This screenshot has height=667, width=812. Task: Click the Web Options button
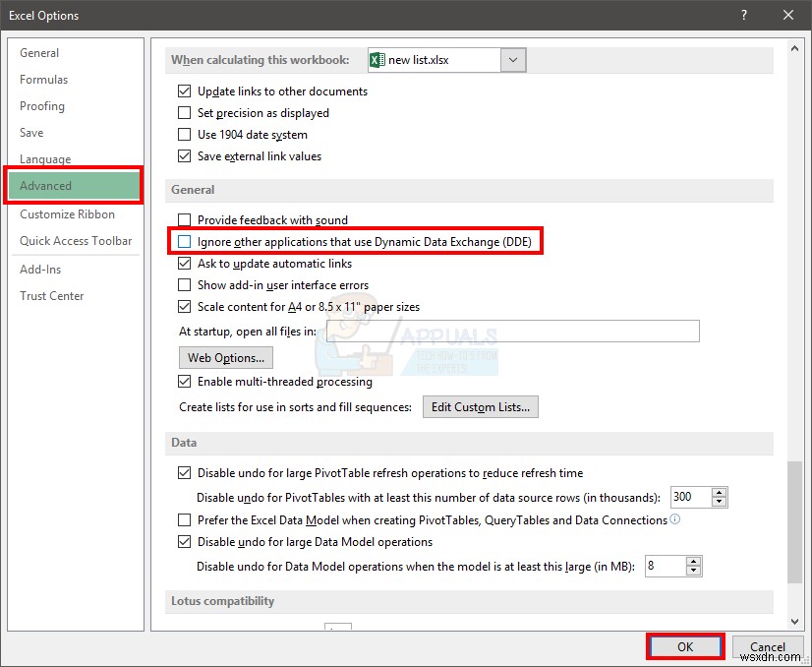[226, 357]
